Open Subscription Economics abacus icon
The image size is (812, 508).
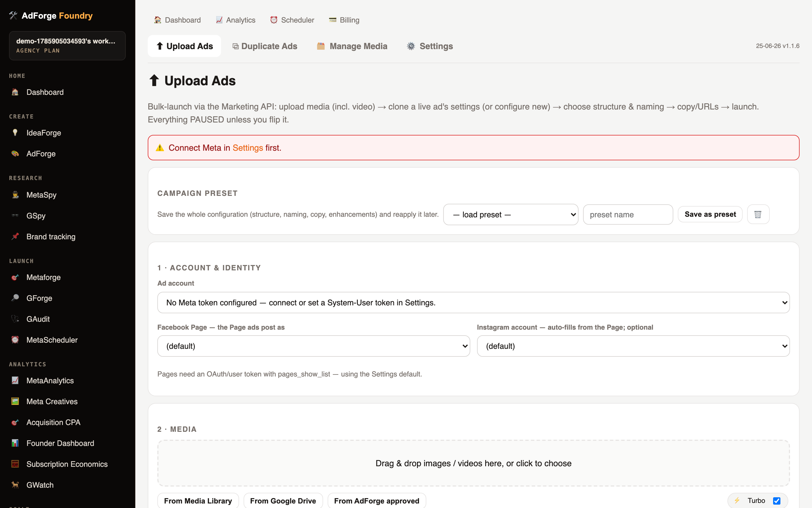tap(15, 464)
